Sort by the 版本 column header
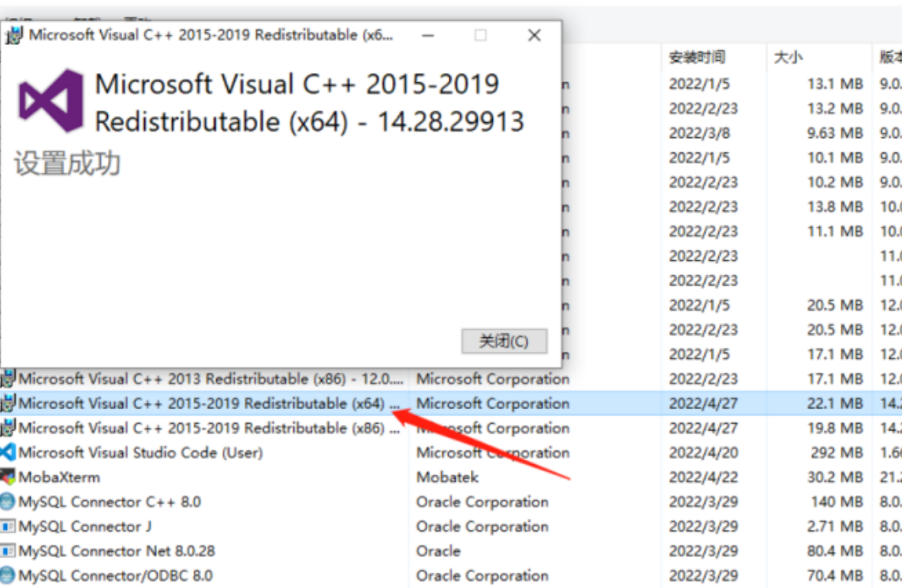 890,58
